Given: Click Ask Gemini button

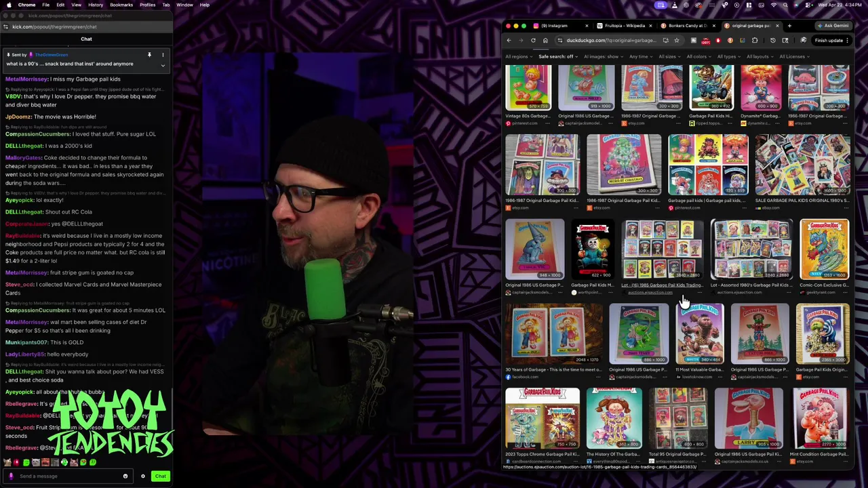Looking at the screenshot, I should coord(833,26).
